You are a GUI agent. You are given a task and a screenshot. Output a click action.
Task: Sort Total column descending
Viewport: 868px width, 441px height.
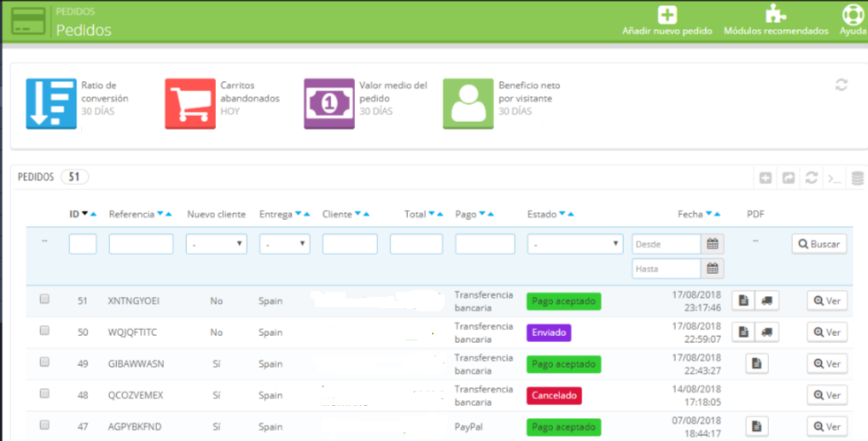(431, 213)
